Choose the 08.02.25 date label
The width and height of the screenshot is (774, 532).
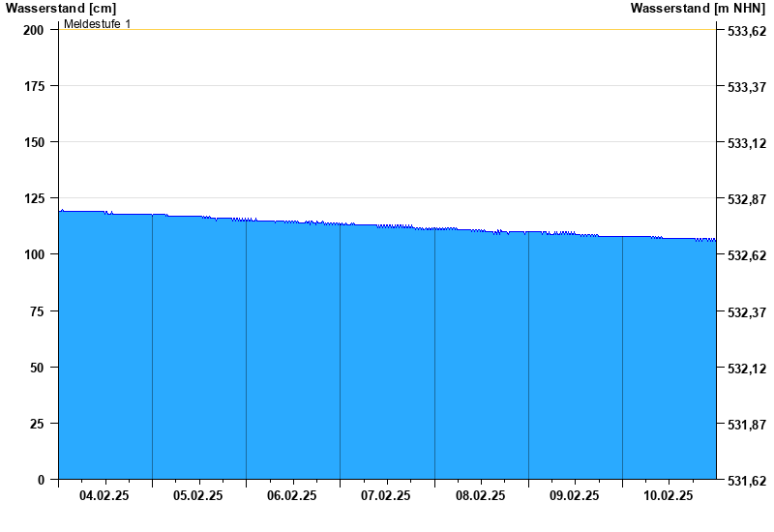(481, 495)
